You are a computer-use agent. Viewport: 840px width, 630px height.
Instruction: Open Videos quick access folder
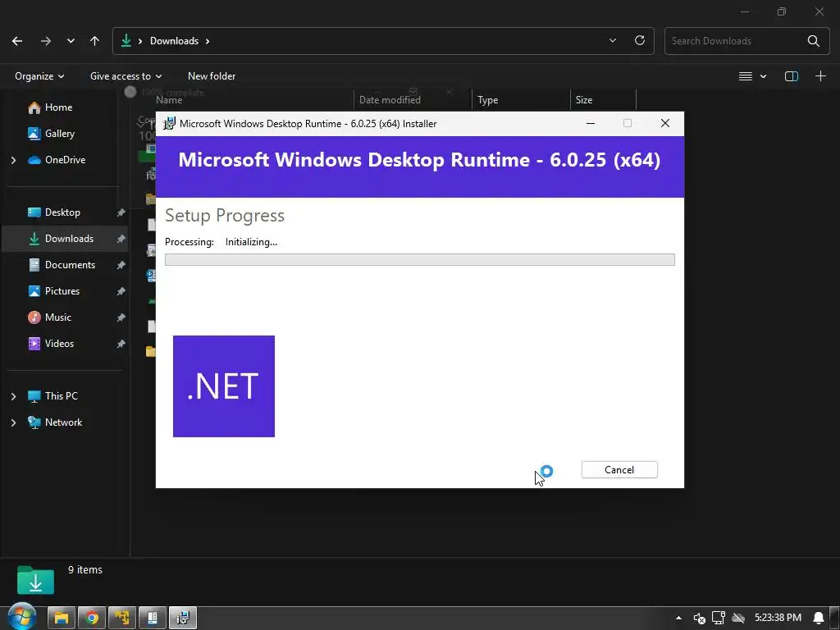(59, 344)
